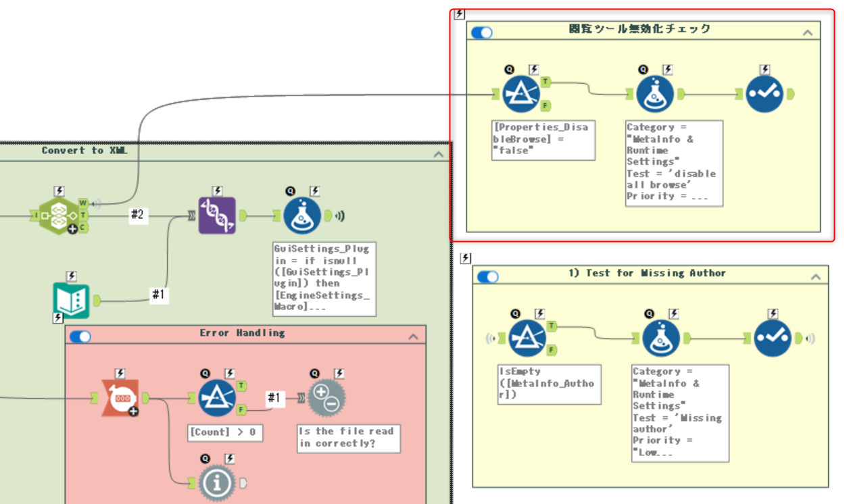
Task: Select Test tool in 閲覧ツール無効化チェック container
Action: 765,94
